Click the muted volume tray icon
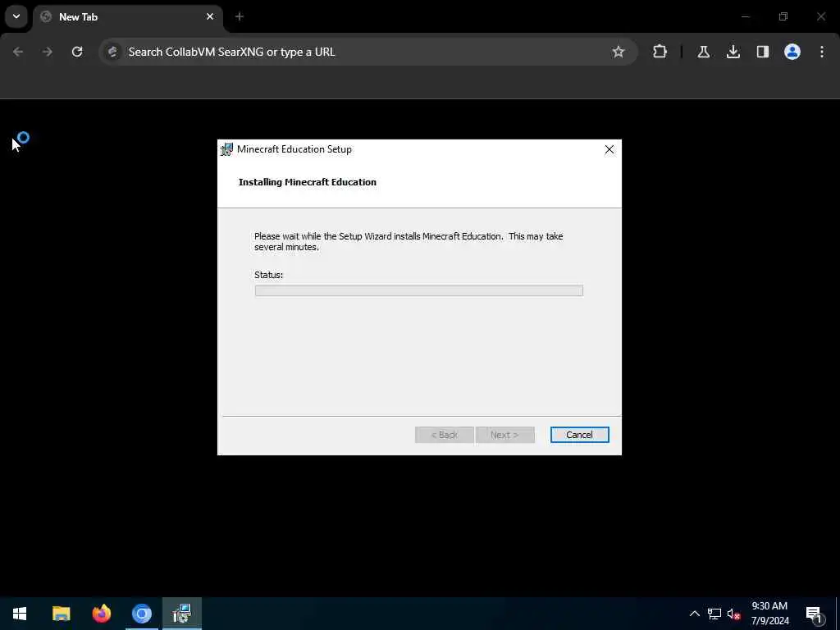 tap(733, 614)
